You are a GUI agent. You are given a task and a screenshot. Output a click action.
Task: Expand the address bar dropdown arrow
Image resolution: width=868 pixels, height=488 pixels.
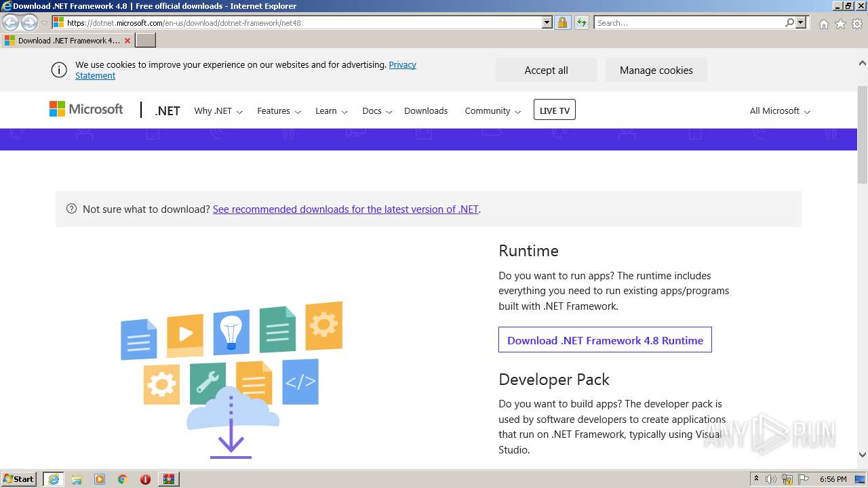coord(547,23)
